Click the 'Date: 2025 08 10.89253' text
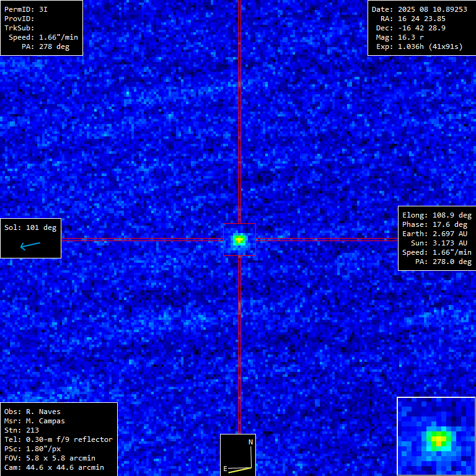The height and width of the screenshot is (476, 476). [x=420, y=9]
